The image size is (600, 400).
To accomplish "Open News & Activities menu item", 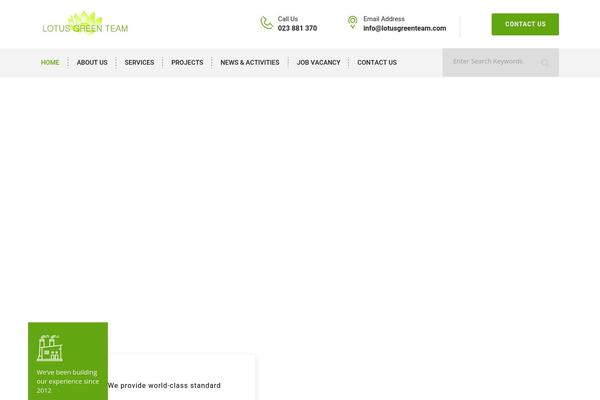I will click(250, 62).
